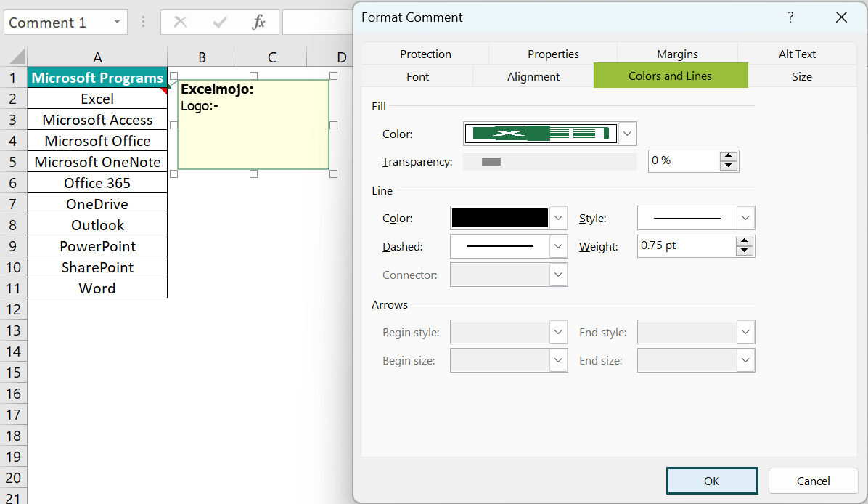Screen dimensions: 868x504
Task: Open the End style dropdown
Action: tap(745, 332)
